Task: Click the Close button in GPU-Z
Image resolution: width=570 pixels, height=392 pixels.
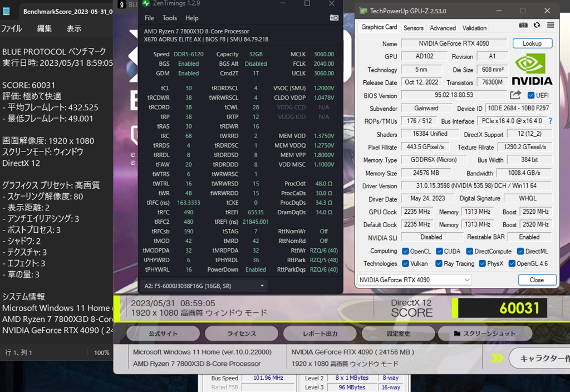Action: coord(537,280)
